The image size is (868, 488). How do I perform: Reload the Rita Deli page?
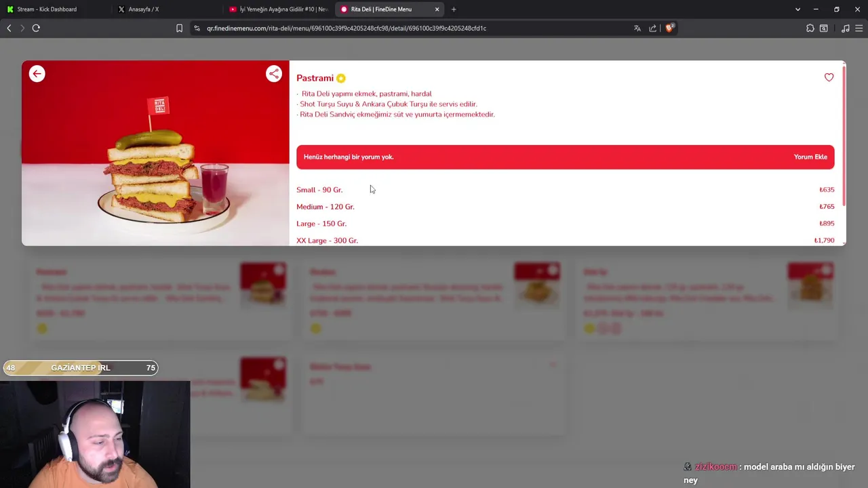point(36,28)
